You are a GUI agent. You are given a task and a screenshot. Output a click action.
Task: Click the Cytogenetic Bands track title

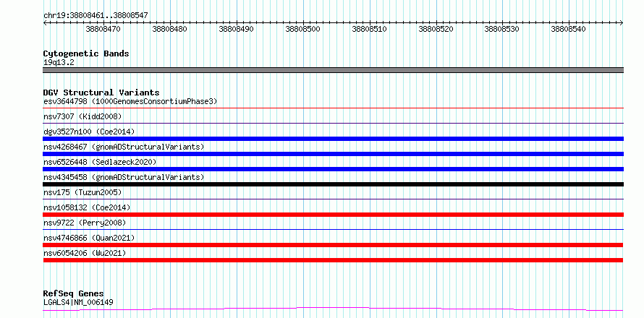[86, 53]
